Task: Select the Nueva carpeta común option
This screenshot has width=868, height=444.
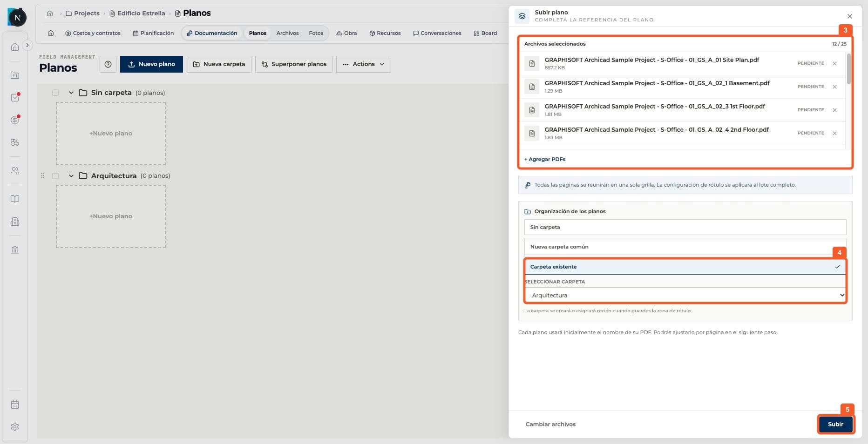Action: (x=685, y=247)
